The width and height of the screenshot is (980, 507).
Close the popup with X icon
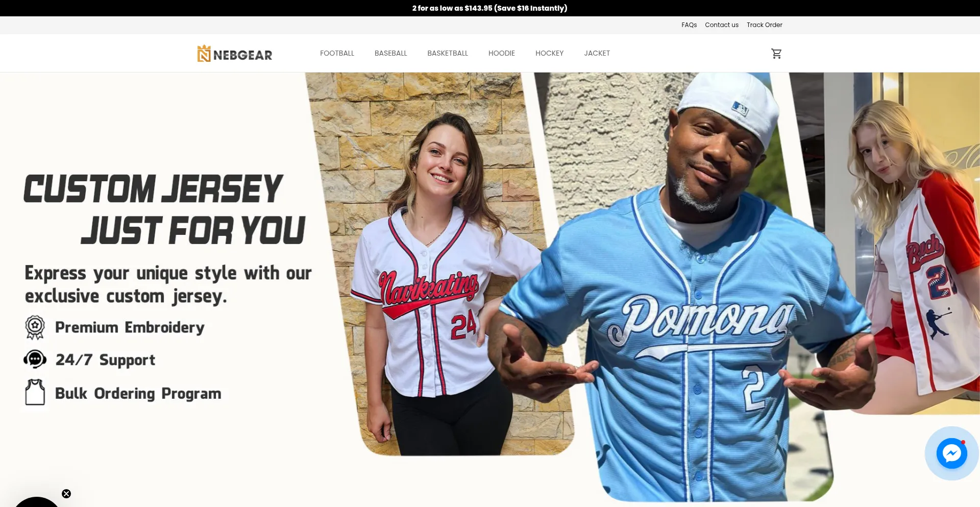point(66,494)
